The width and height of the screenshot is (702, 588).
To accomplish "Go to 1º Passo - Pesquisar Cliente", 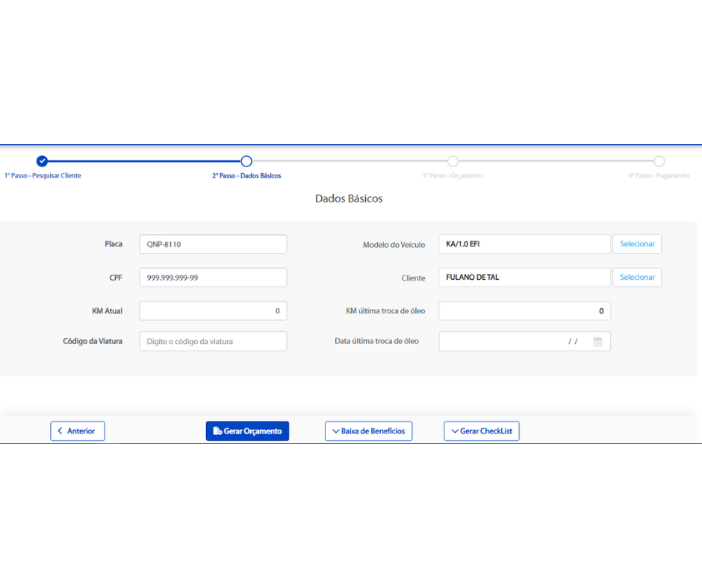I will pos(43,175).
